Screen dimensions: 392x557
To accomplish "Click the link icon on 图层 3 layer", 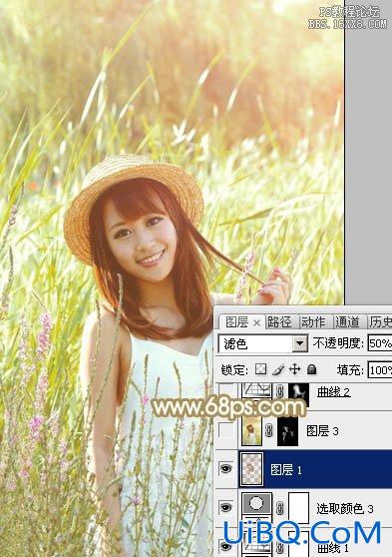I will point(268,431).
